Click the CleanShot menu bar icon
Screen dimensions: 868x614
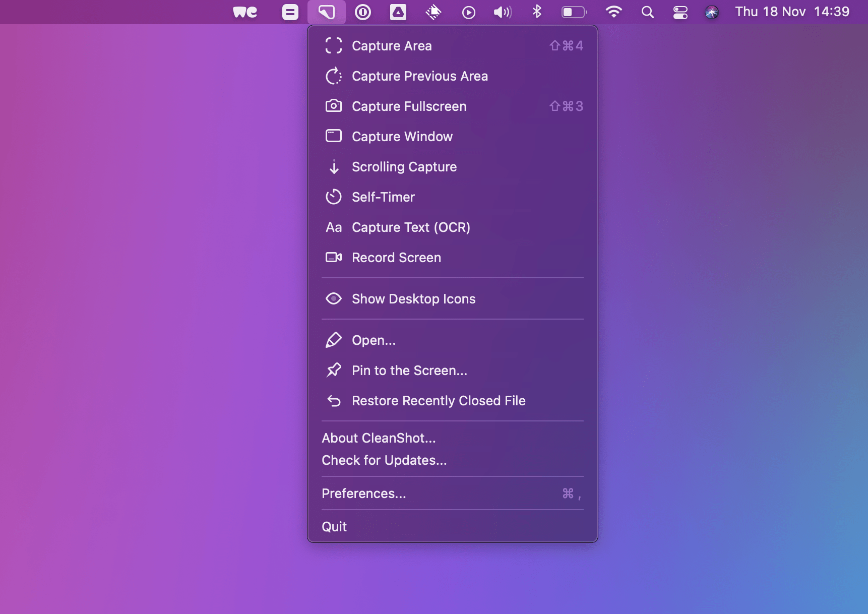pos(326,12)
